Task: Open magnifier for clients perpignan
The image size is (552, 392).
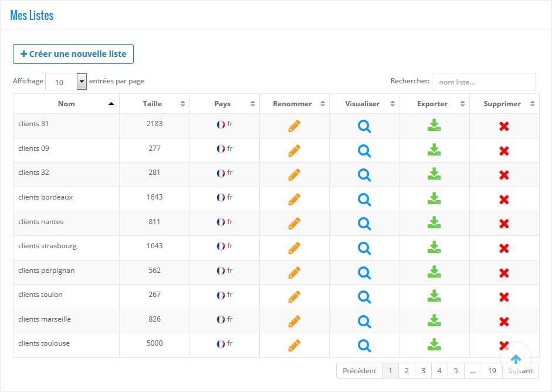Action: 364,273
